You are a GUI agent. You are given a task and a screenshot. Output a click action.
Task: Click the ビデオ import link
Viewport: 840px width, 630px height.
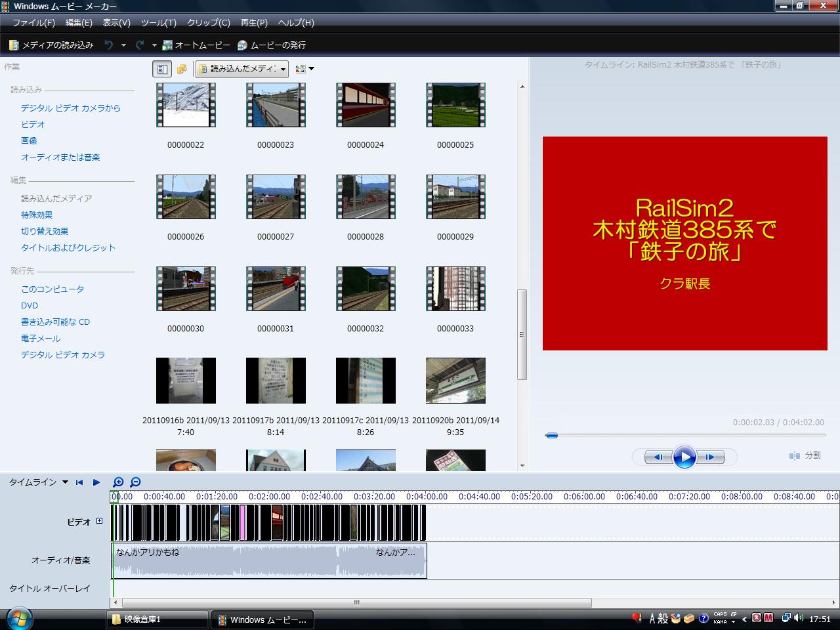click(33, 125)
